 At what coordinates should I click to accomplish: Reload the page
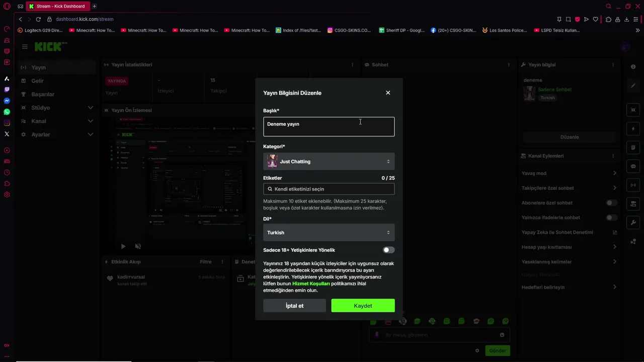(38, 19)
